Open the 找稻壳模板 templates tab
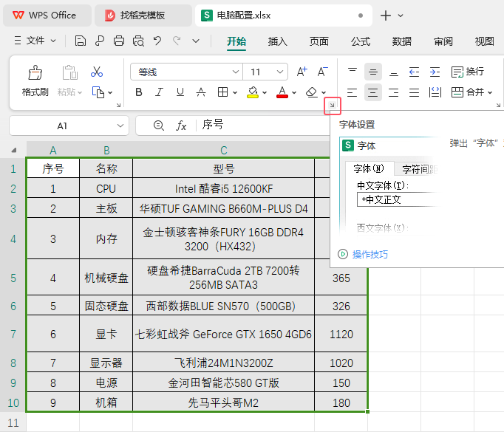 (143, 16)
